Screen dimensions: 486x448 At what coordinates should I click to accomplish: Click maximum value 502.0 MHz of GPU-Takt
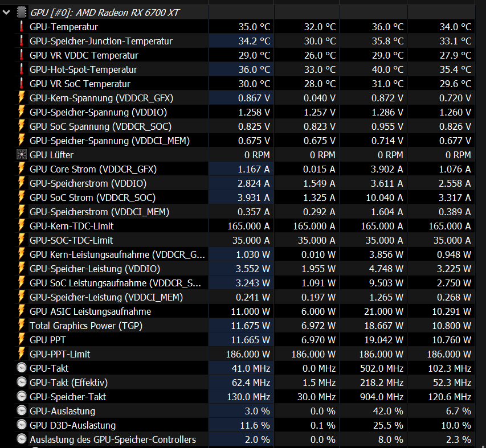coord(382,369)
